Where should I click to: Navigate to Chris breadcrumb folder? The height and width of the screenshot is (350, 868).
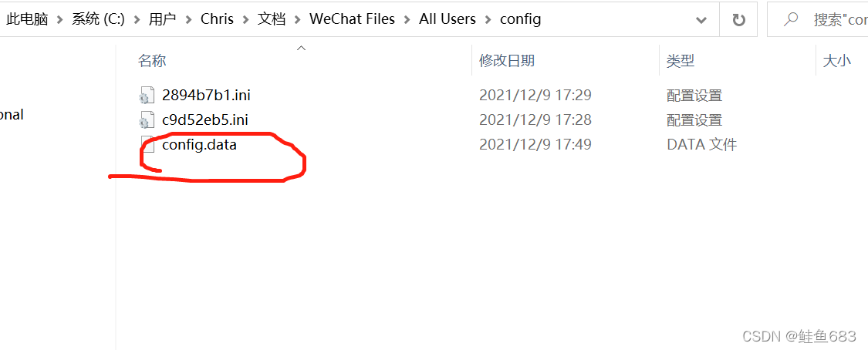[x=217, y=19]
